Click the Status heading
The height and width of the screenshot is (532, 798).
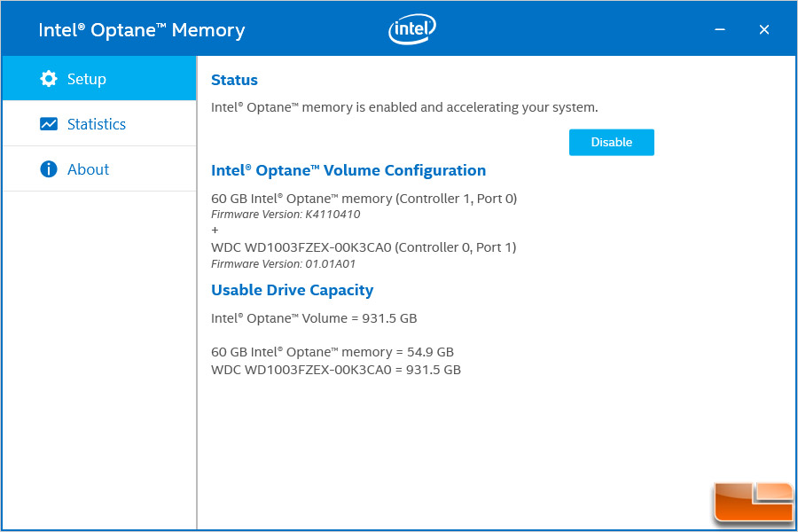(x=234, y=80)
